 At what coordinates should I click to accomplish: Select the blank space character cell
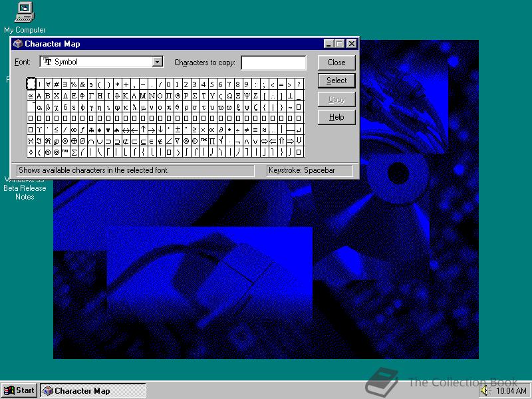pyautogui.click(x=31, y=84)
